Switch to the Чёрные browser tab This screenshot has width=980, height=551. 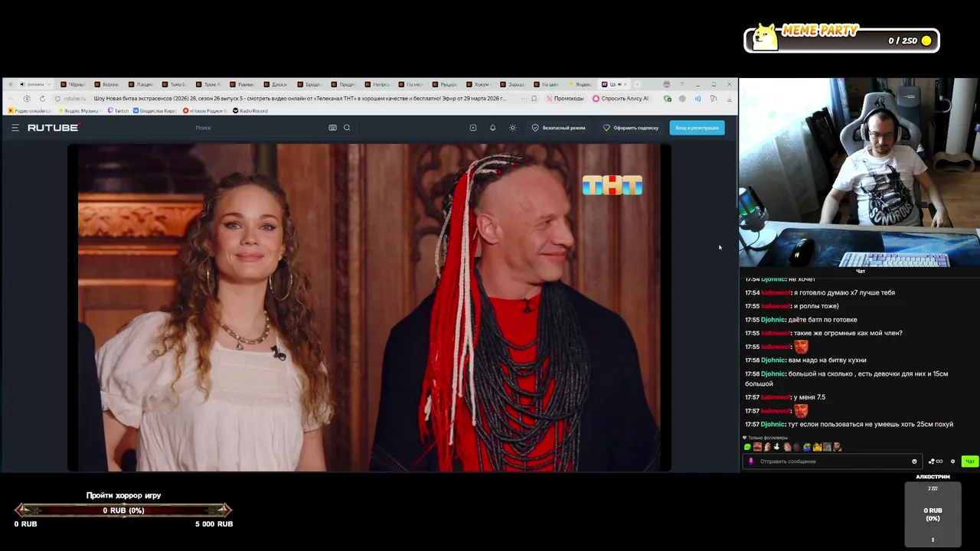tap(73, 84)
